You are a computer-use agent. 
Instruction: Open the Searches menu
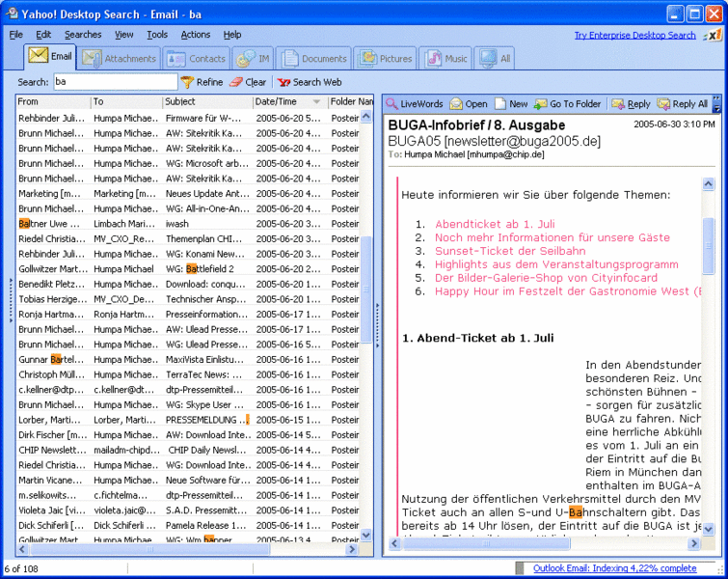click(83, 35)
